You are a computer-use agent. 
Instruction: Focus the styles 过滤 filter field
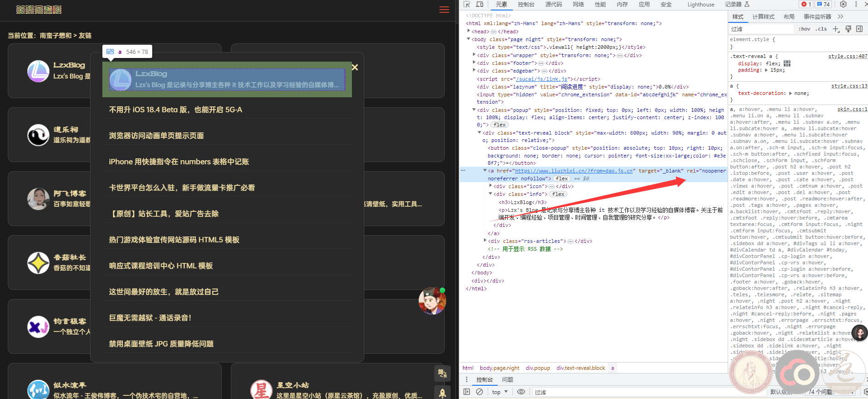pos(761,29)
